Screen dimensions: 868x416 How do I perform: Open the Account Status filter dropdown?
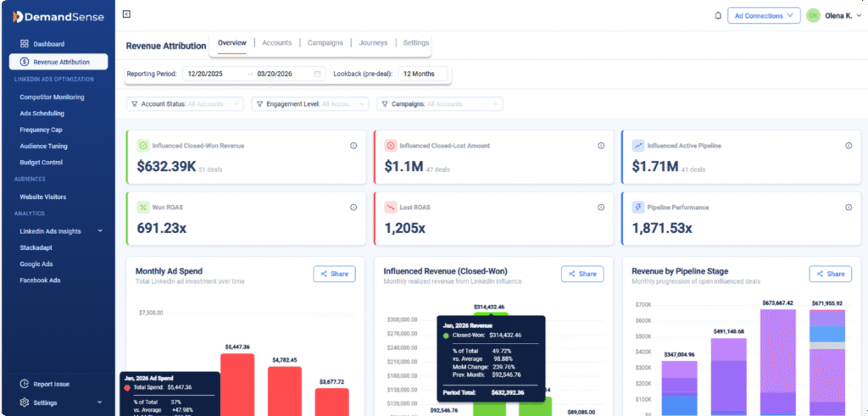tap(185, 104)
